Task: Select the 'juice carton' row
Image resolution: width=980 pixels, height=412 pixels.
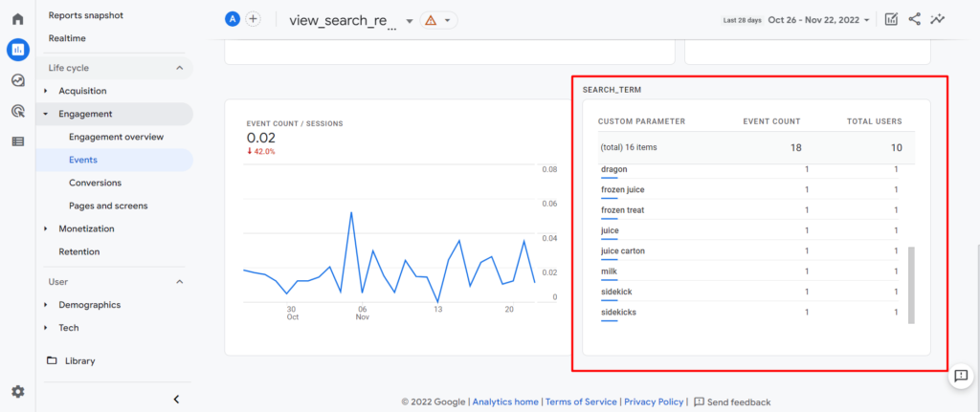Action: pyautogui.click(x=749, y=250)
